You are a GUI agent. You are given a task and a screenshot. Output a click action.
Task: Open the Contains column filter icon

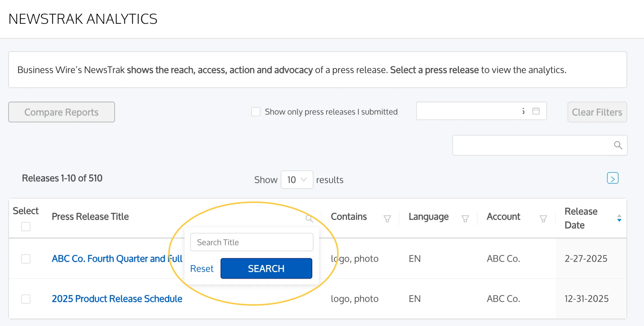coord(387,219)
